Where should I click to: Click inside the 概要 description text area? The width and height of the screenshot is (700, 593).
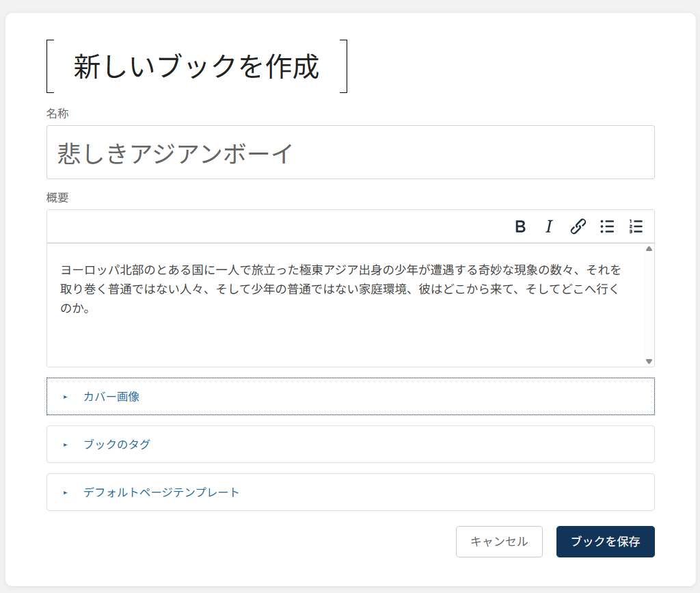tap(342, 328)
